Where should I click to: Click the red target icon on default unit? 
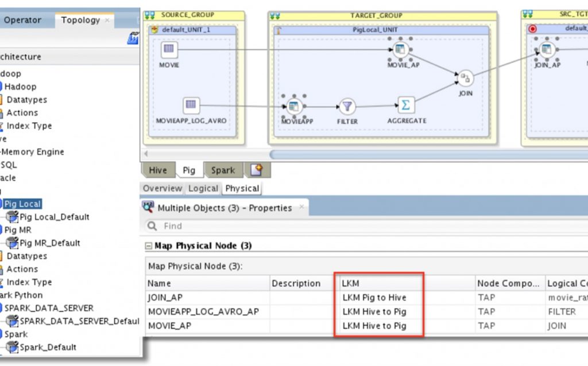click(532, 29)
